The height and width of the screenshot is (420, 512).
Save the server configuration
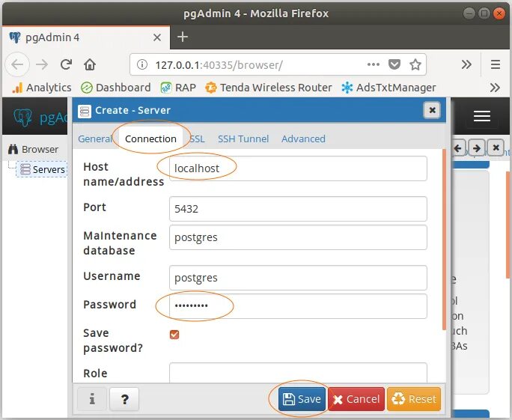point(302,399)
